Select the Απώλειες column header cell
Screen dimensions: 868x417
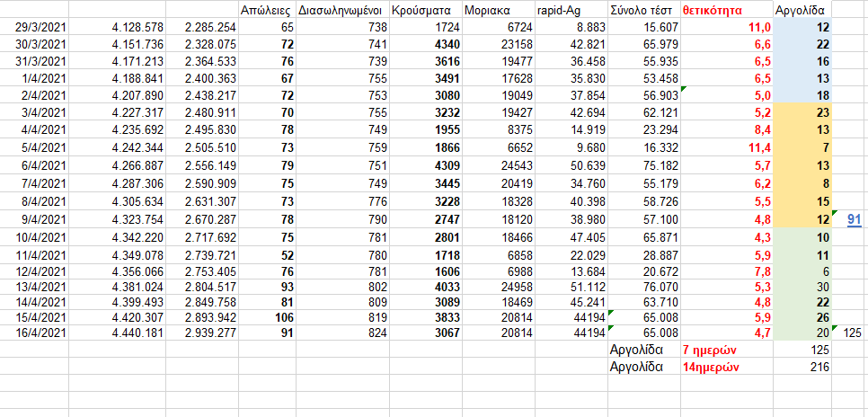pos(268,11)
